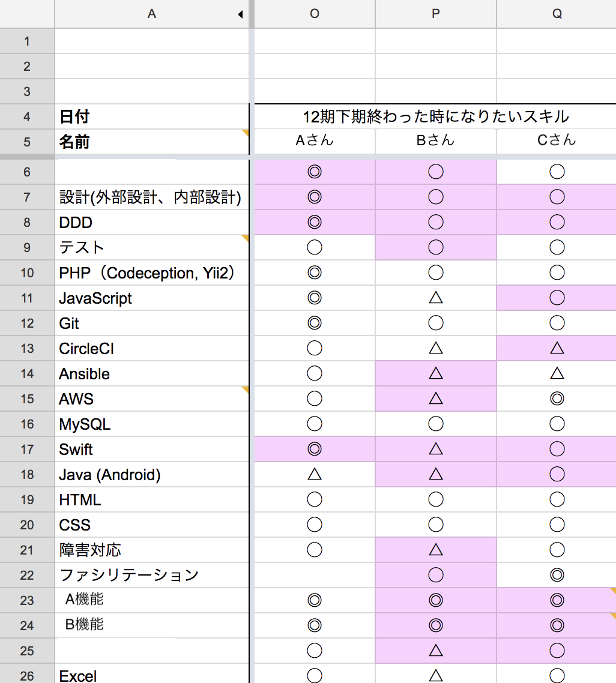This screenshot has height=683, width=616.
Task: Click Aさん's double circle for Git
Action: 315,323
